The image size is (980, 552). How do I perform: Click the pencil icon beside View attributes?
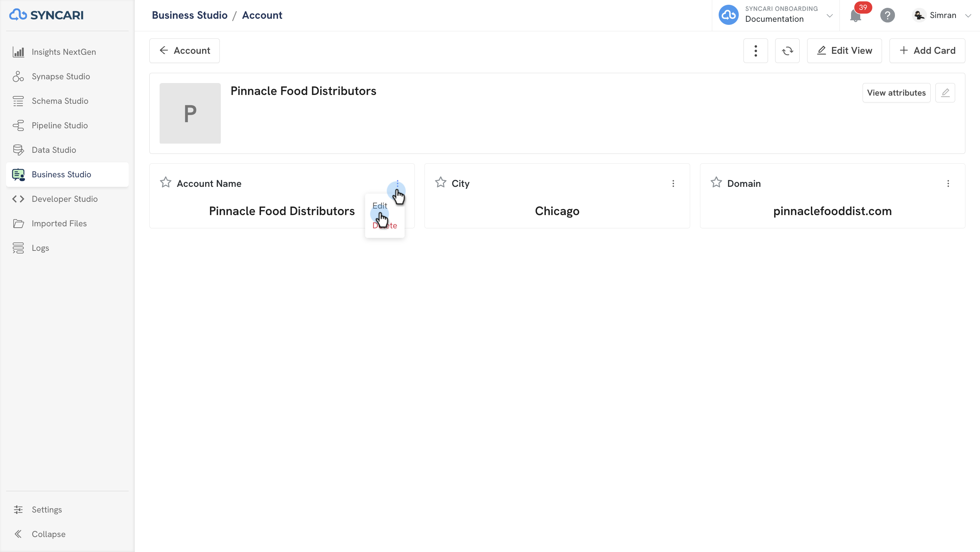(945, 93)
